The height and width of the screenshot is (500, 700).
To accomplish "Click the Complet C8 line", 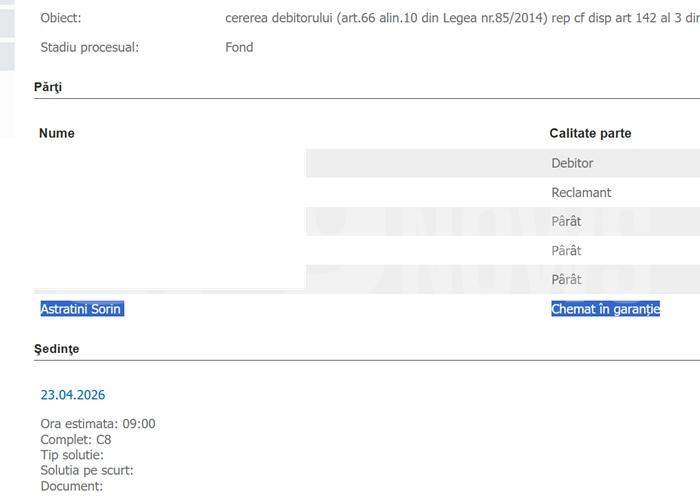I will pos(76,439).
